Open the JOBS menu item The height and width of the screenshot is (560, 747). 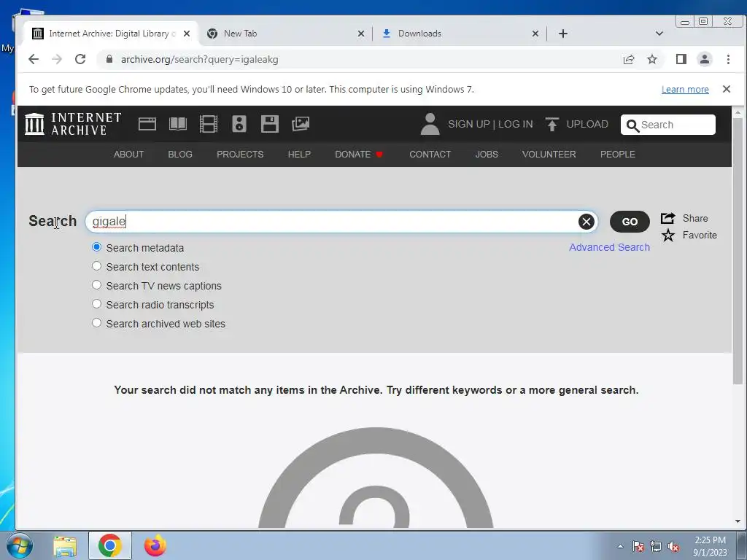click(487, 155)
